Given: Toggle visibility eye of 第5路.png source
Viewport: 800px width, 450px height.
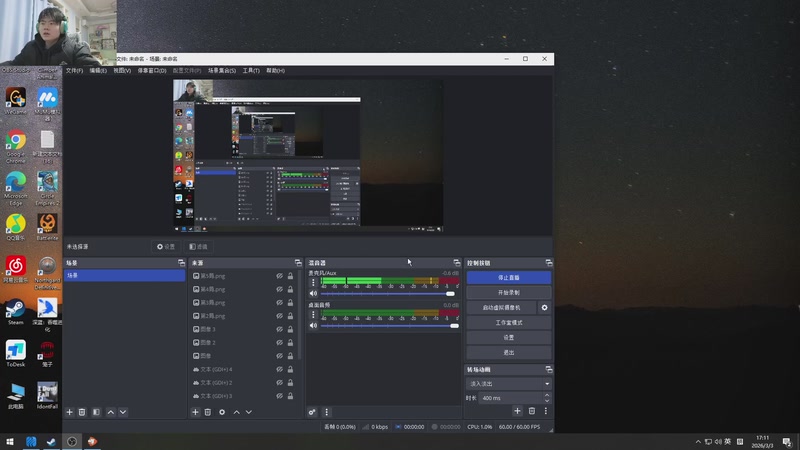Looking at the screenshot, I should point(280,276).
